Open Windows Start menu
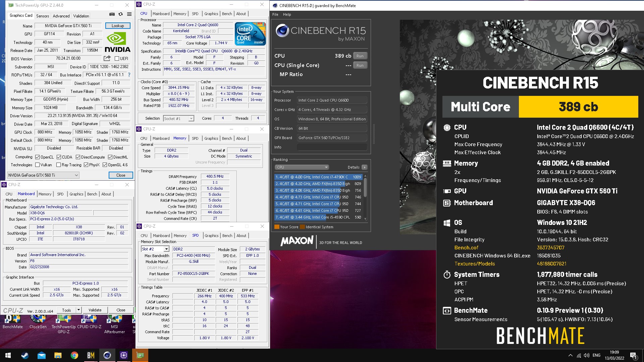This screenshot has height=362, width=644. [x=8, y=355]
